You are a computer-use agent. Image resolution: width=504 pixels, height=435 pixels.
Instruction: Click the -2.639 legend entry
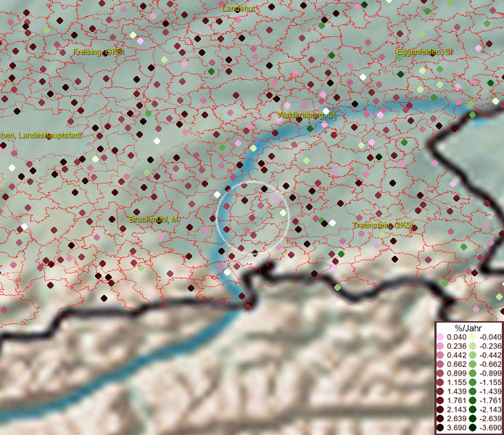coord(490,418)
